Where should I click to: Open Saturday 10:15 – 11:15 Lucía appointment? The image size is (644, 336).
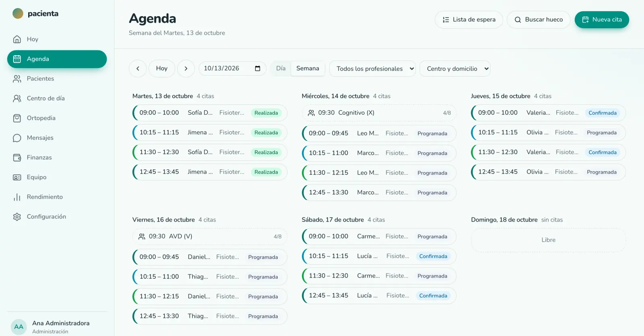click(379, 256)
